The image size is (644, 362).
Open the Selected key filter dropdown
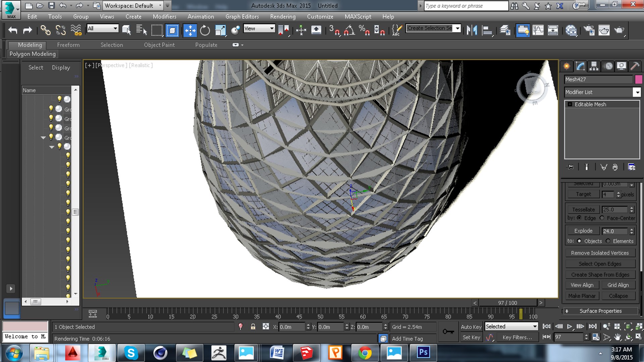tap(511, 326)
